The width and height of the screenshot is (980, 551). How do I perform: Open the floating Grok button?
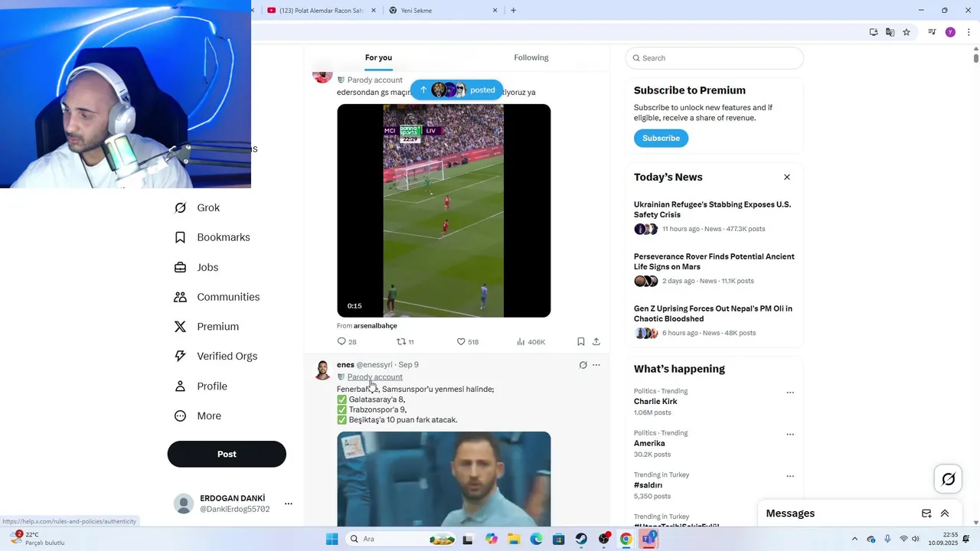949,479
